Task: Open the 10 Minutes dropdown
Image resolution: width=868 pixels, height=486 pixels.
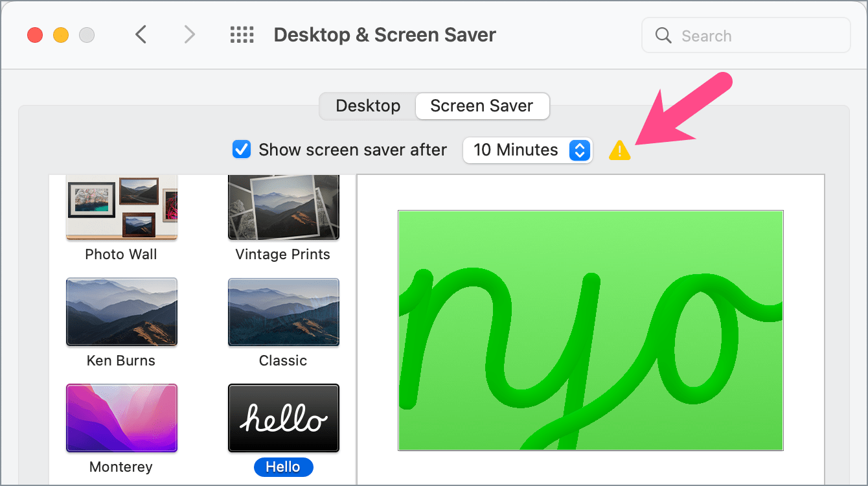Action: 527,150
